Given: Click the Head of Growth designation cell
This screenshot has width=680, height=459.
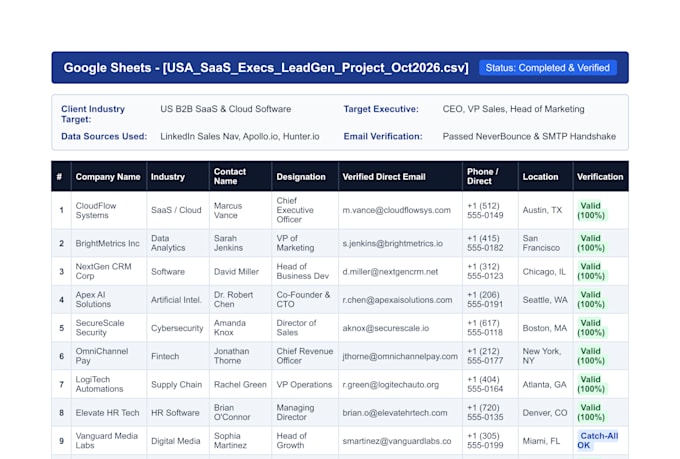Looking at the screenshot, I should 305,441.
